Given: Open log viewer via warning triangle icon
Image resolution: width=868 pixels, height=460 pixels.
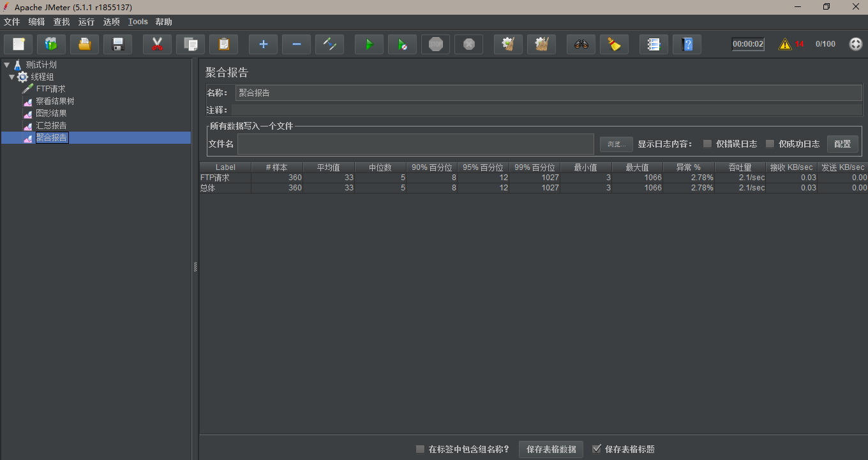Looking at the screenshot, I should click(785, 44).
